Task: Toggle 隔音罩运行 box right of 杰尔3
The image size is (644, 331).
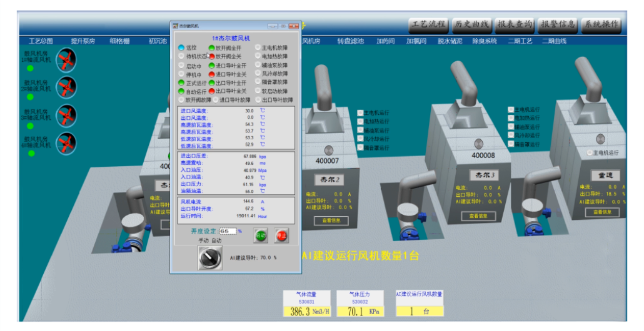Action: pyautogui.click(x=511, y=144)
